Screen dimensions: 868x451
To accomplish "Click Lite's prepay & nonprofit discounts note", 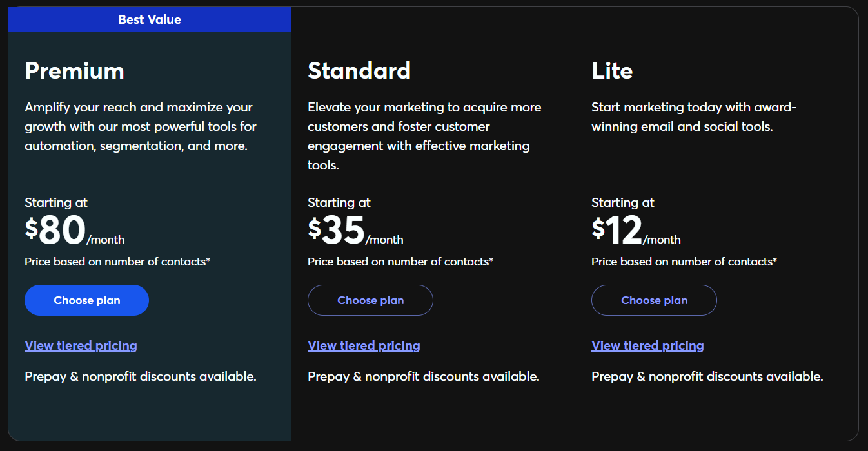I will coord(707,376).
